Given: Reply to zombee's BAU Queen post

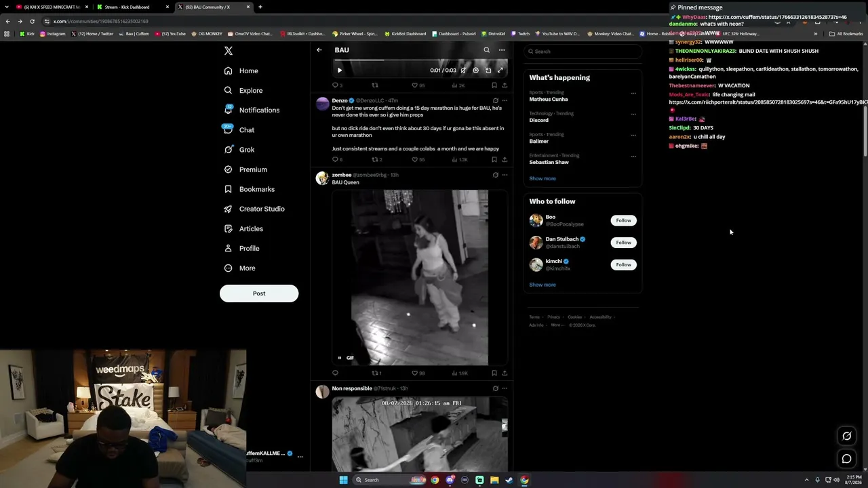Looking at the screenshot, I should 335,373.
